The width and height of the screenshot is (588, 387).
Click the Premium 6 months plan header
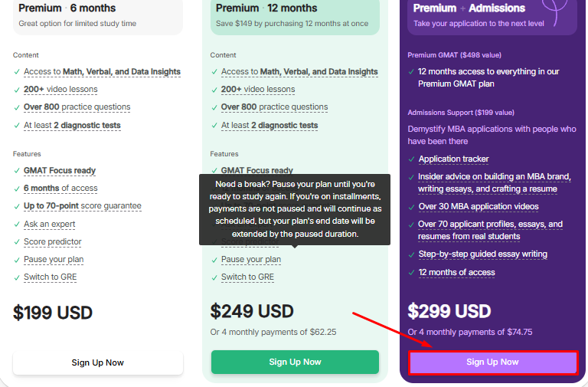[98, 15]
